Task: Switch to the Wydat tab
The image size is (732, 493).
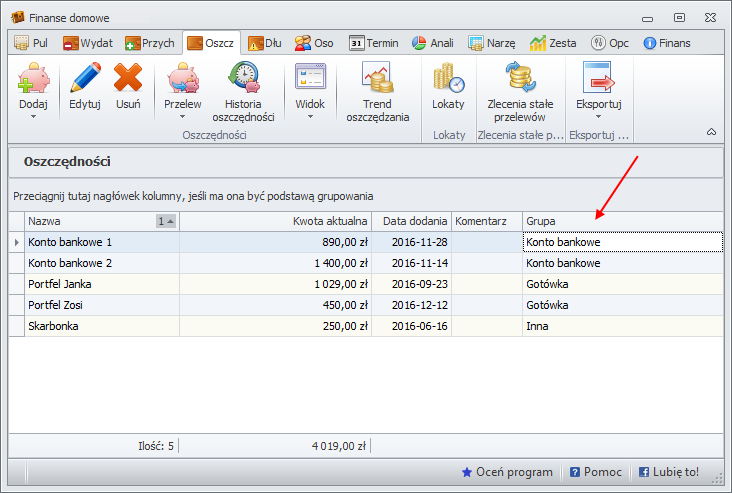Action: point(88,43)
